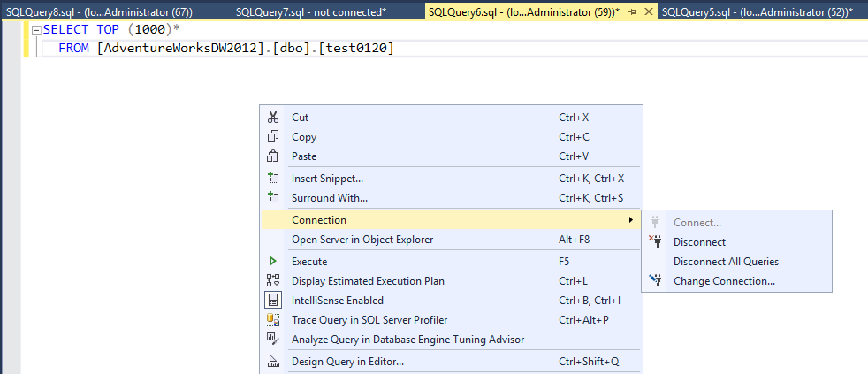Click Disconnect All Queries in submenu
Image resolution: width=868 pixels, height=374 pixels.
(x=737, y=262)
